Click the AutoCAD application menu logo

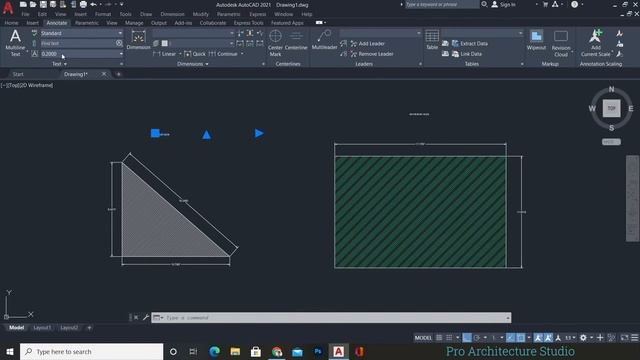coord(8,7)
